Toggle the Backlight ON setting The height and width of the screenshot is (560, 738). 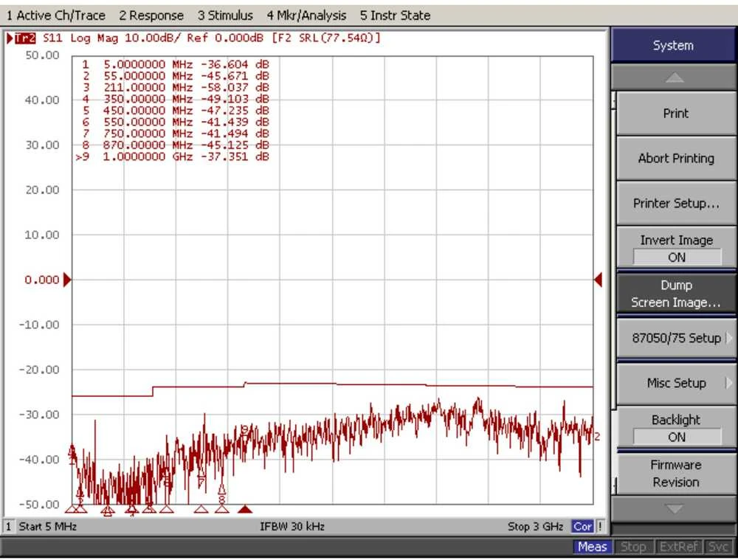tap(676, 428)
